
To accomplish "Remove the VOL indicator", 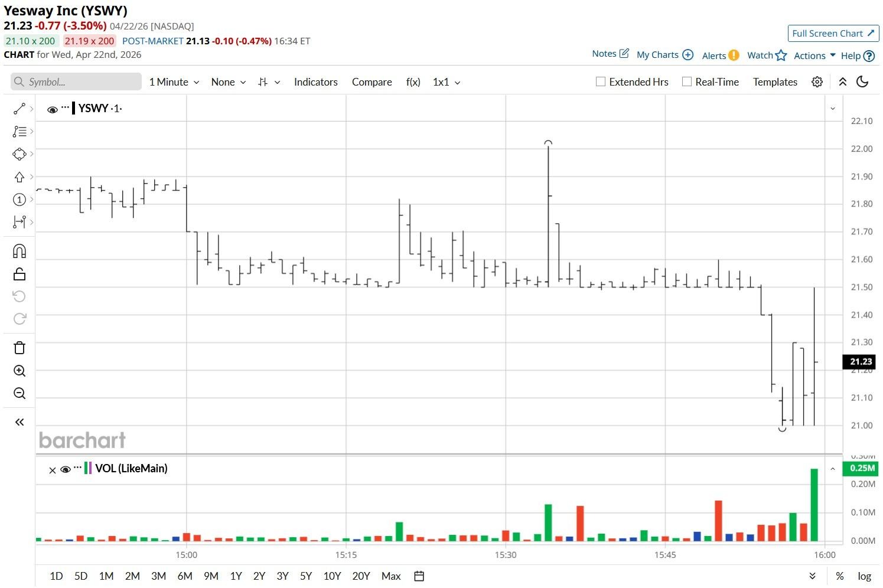I will click(53, 470).
